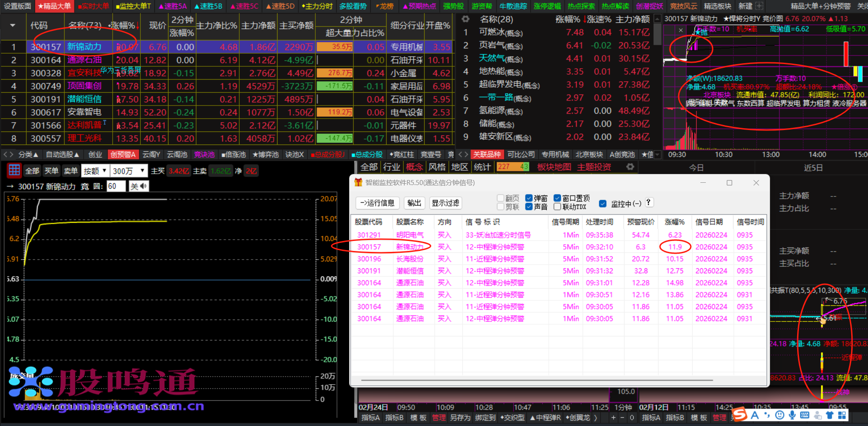Screen dimensions: 868x426
Task: Click the 显示过滤 button
Action: point(445,203)
